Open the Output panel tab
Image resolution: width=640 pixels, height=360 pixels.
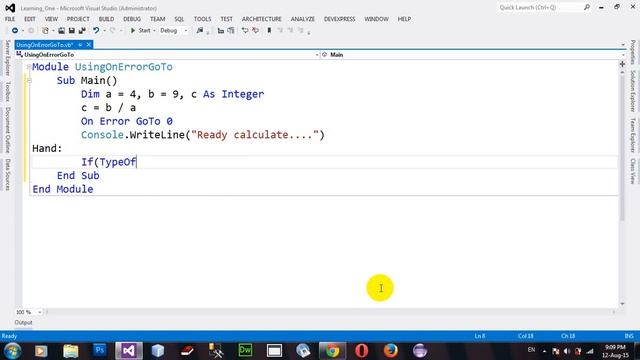pyautogui.click(x=23, y=322)
